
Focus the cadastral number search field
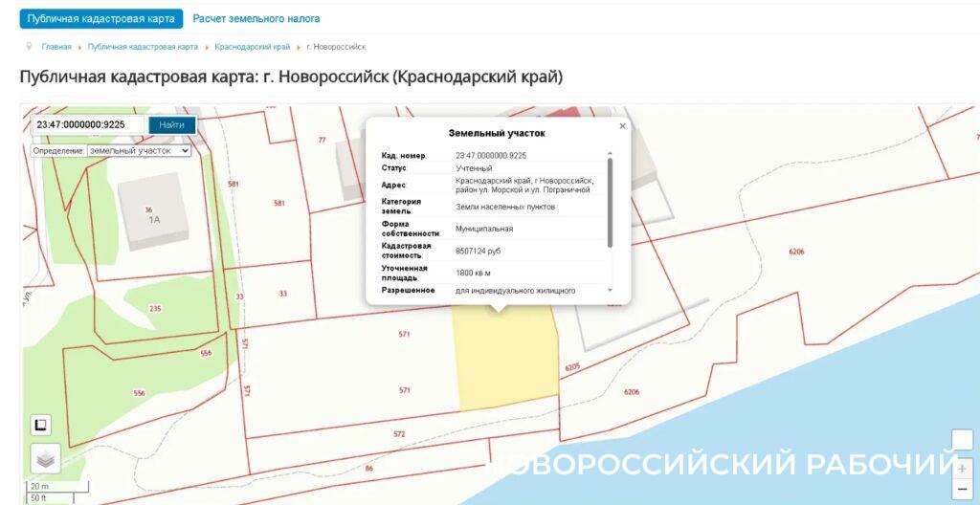[x=87, y=125]
